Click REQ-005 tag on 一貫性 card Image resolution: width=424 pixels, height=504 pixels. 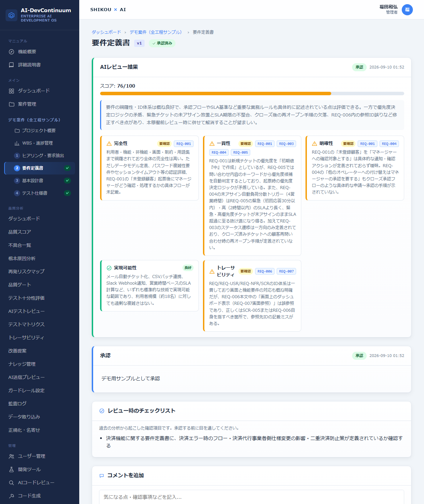tap(240, 153)
